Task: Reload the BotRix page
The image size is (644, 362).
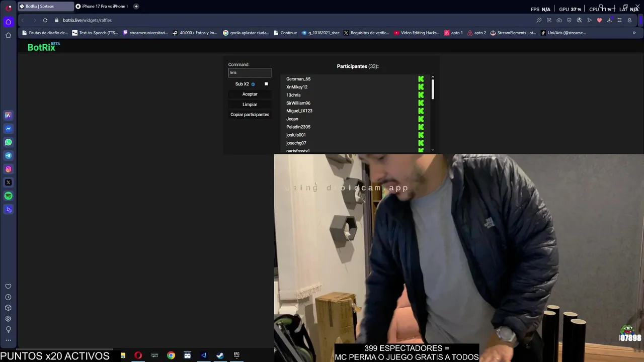Action: [x=45, y=20]
